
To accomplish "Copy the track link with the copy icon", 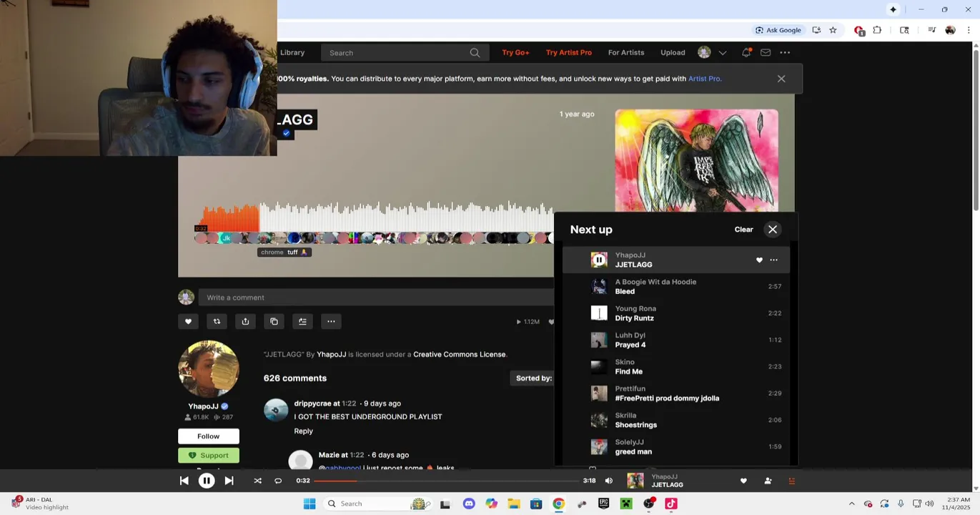I will click(x=274, y=321).
